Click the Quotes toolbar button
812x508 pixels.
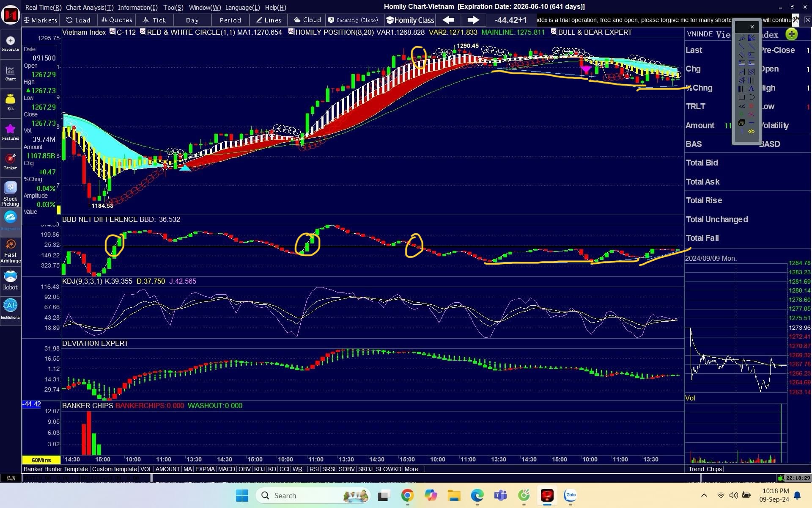click(116, 20)
